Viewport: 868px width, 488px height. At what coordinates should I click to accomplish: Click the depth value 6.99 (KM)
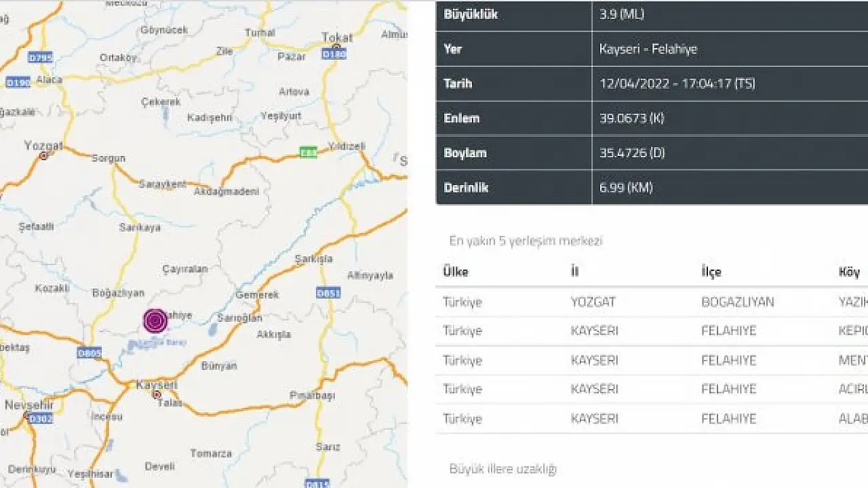[x=626, y=187]
